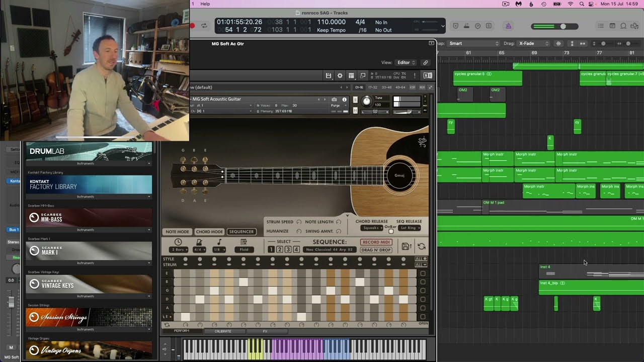Show instrument info icon
The width and height of the screenshot is (644, 362).
(x=344, y=100)
